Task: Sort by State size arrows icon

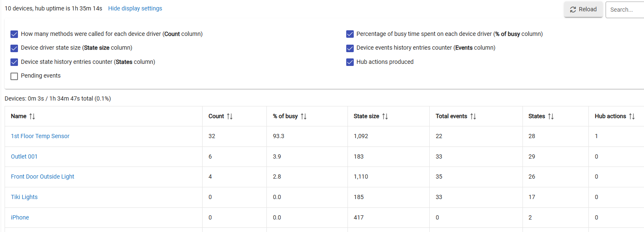Action: click(x=385, y=116)
